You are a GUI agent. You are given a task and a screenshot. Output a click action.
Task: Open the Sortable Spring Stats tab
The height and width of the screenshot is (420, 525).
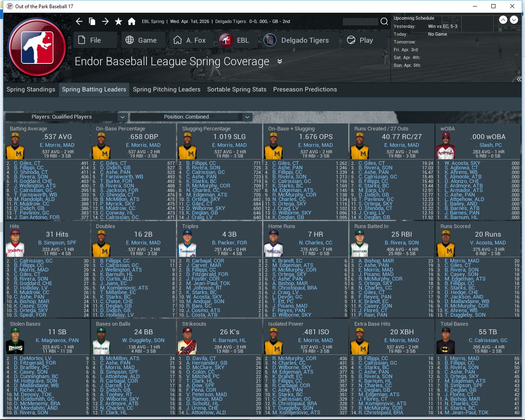point(237,89)
